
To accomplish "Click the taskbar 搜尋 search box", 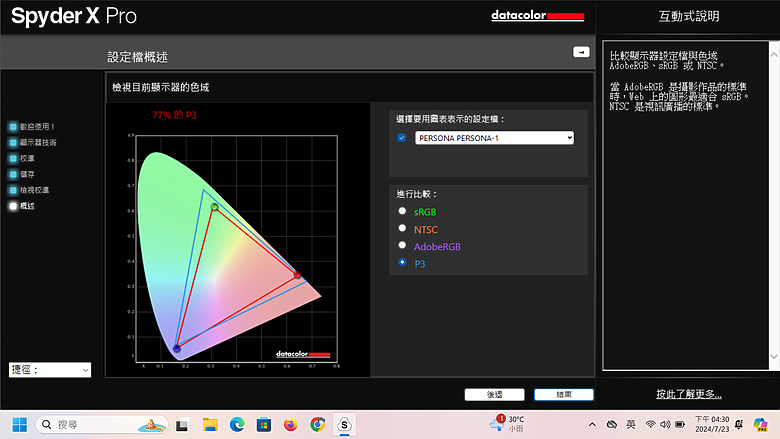I will pyautogui.click(x=101, y=425).
